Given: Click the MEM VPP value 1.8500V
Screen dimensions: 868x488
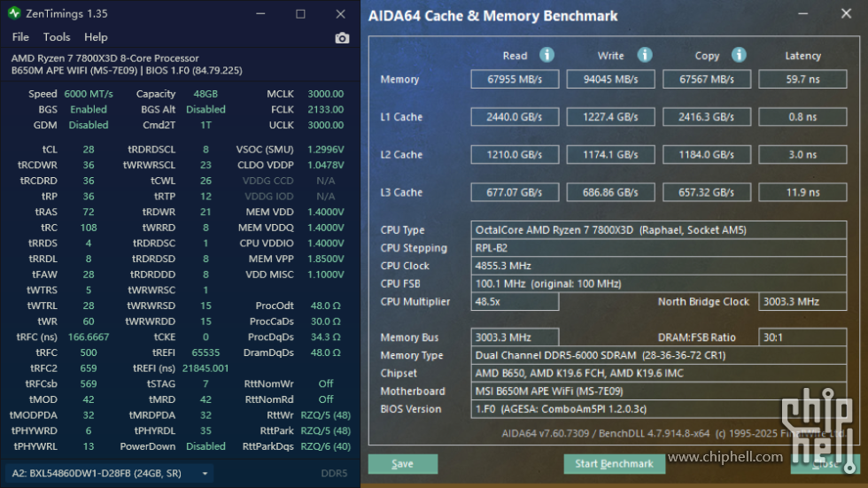Looking at the screenshot, I should point(326,259).
